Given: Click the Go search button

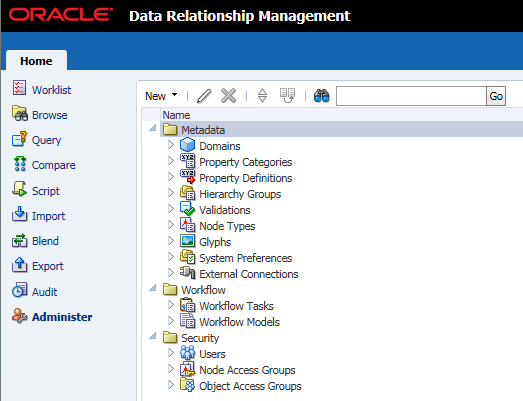Looking at the screenshot, I should (496, 96).
